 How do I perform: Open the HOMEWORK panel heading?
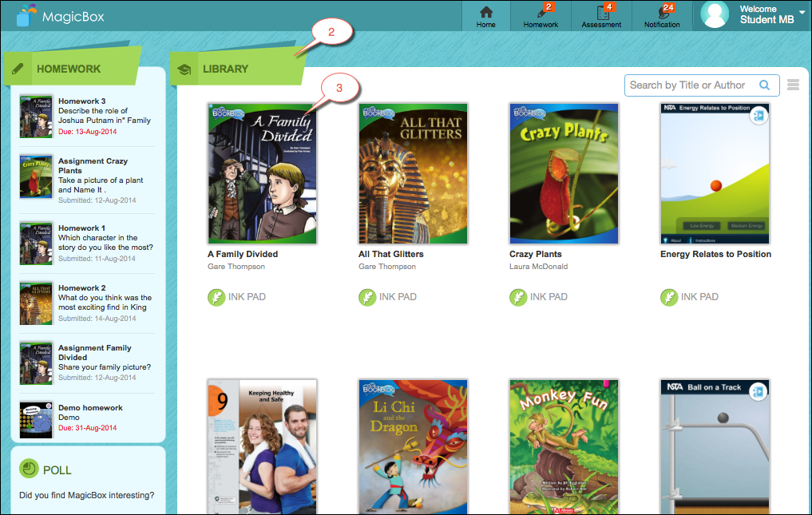click(x=69, y=69)
